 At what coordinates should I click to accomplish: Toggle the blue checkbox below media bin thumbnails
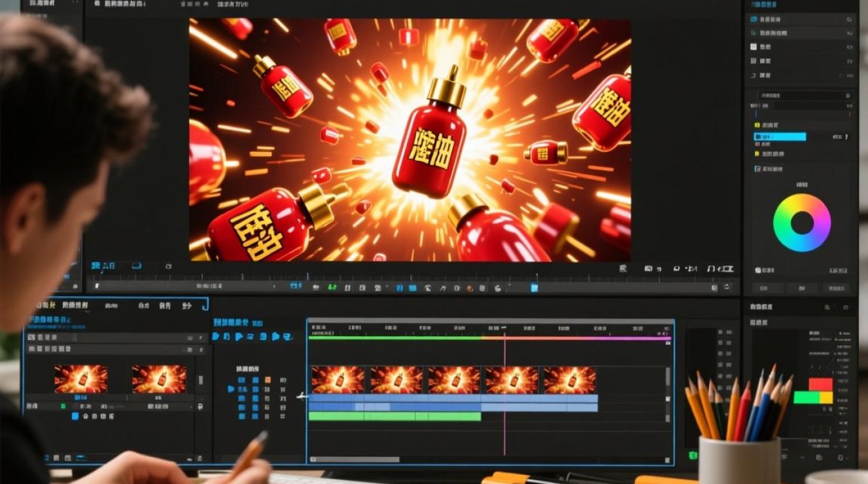pyautogui.click(x=75, y=417)
